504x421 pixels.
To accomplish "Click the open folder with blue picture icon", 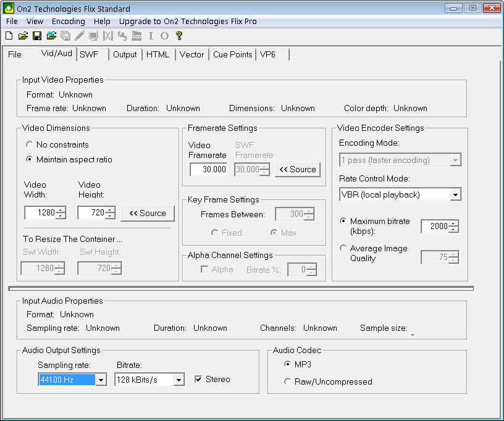I will (x=51, y=36).
